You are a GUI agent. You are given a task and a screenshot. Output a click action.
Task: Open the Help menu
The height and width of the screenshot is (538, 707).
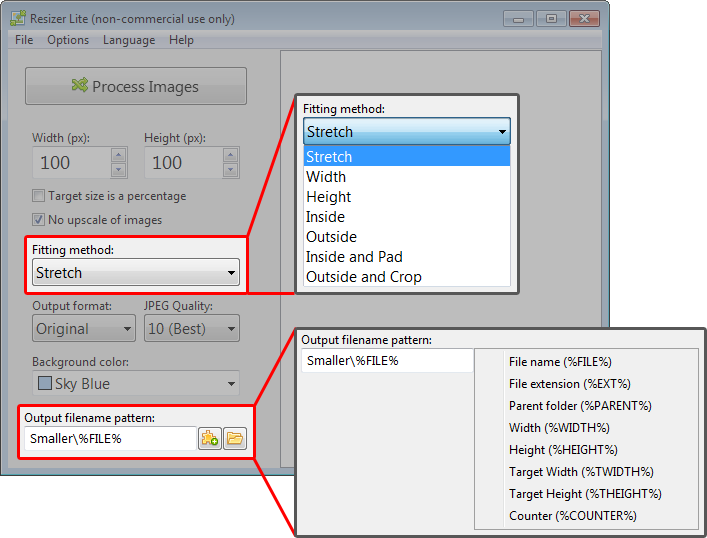pos(181,40)
